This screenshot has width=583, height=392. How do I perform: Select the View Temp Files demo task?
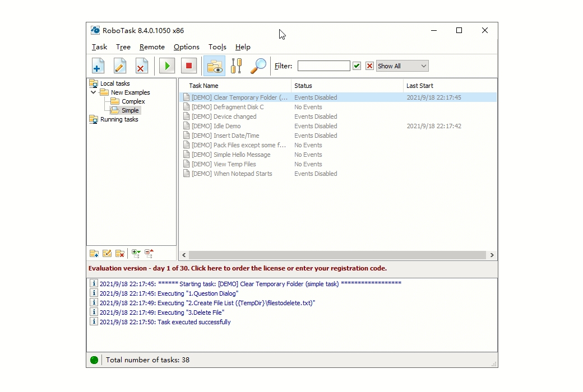point(338,164)
